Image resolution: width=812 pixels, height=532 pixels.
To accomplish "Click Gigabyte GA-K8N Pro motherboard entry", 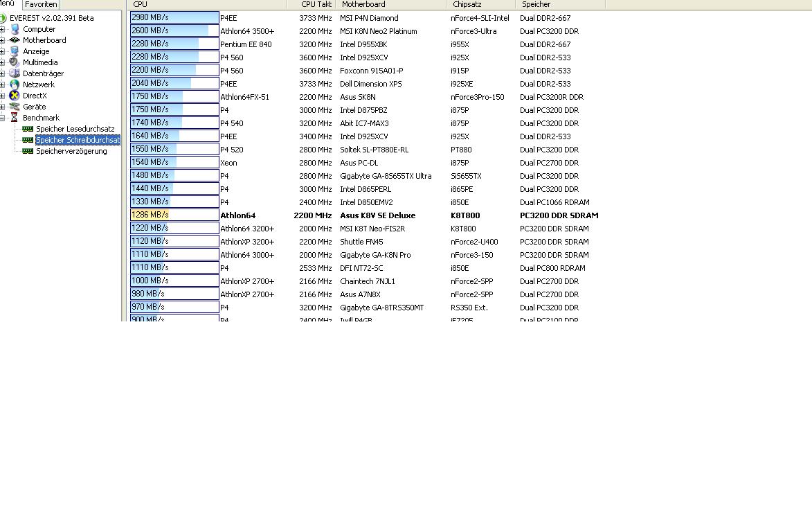I will click(375, 256).
